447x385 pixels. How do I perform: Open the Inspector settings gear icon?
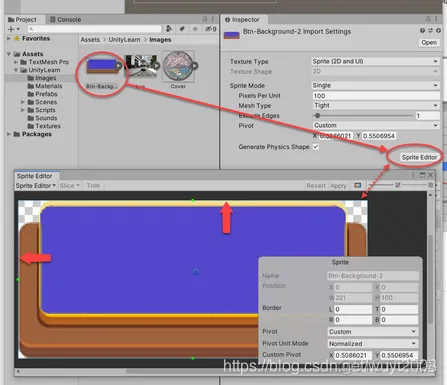(438, 30)
